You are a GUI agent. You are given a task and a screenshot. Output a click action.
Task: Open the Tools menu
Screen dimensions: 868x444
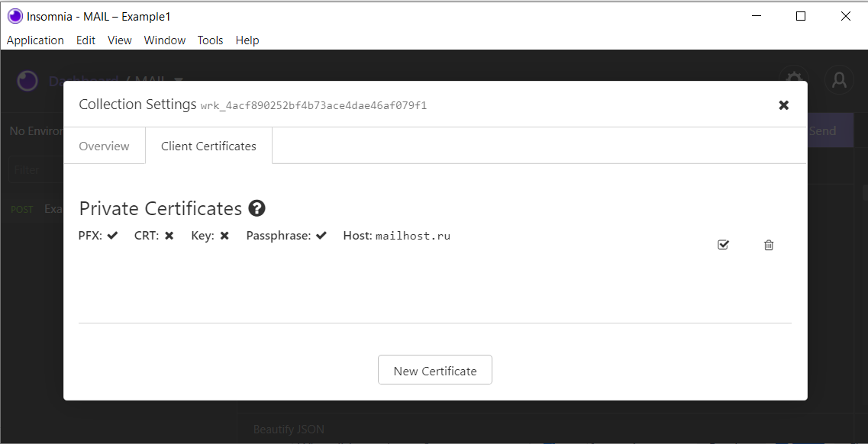pyautogui.click(x=210, y=40)
